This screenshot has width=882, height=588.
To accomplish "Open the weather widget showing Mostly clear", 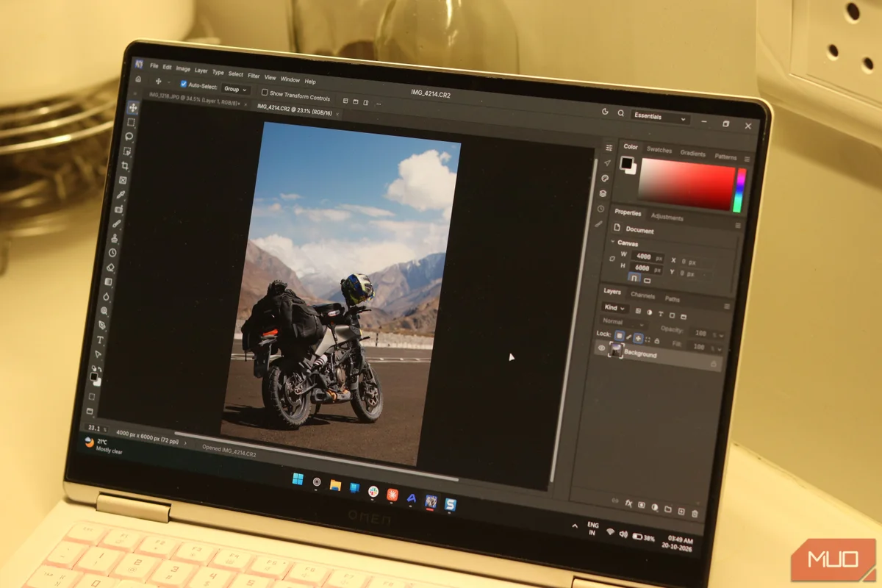I will [x=103, y=445].
